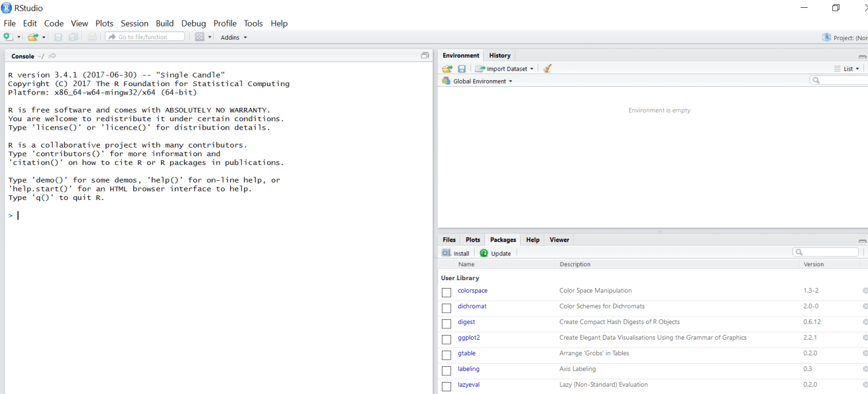Open the Session menu
The image size is (868, 394).
[134, 23]
